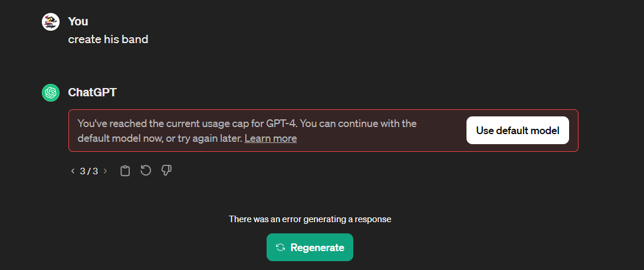Click the refresh icon inside the Regenerate button

coord(280,248)
